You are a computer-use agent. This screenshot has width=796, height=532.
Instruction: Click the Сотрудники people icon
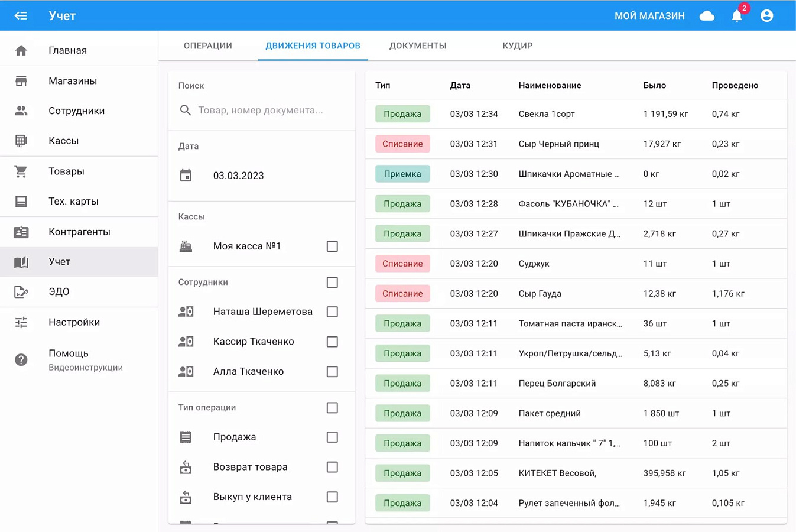21,111
